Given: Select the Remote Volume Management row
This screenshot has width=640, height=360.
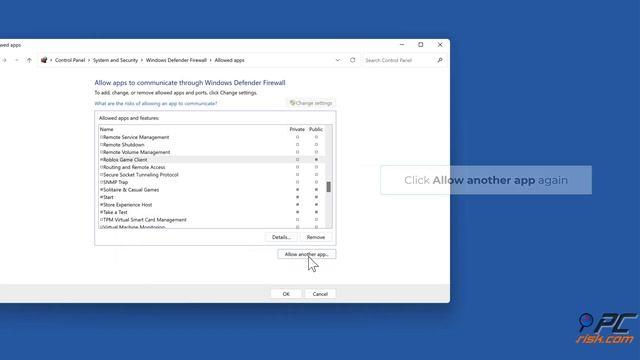Looking at the screenshot, I should [212, 152].
